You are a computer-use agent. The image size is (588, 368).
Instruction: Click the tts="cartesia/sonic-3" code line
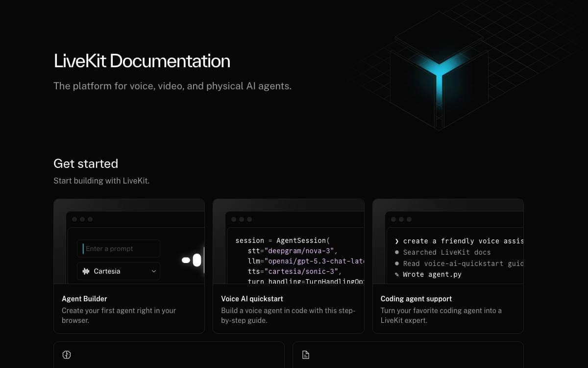pyautogui.click(x=294, y=271)
